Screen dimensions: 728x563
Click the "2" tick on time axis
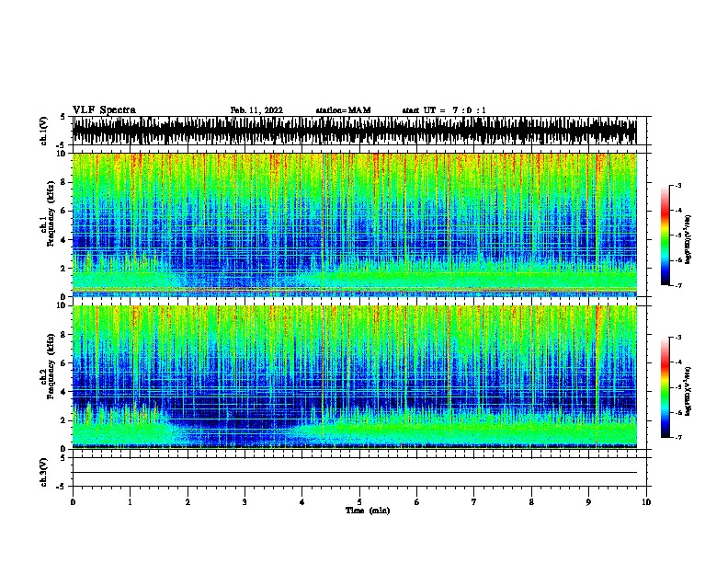[x=188, y=502]
